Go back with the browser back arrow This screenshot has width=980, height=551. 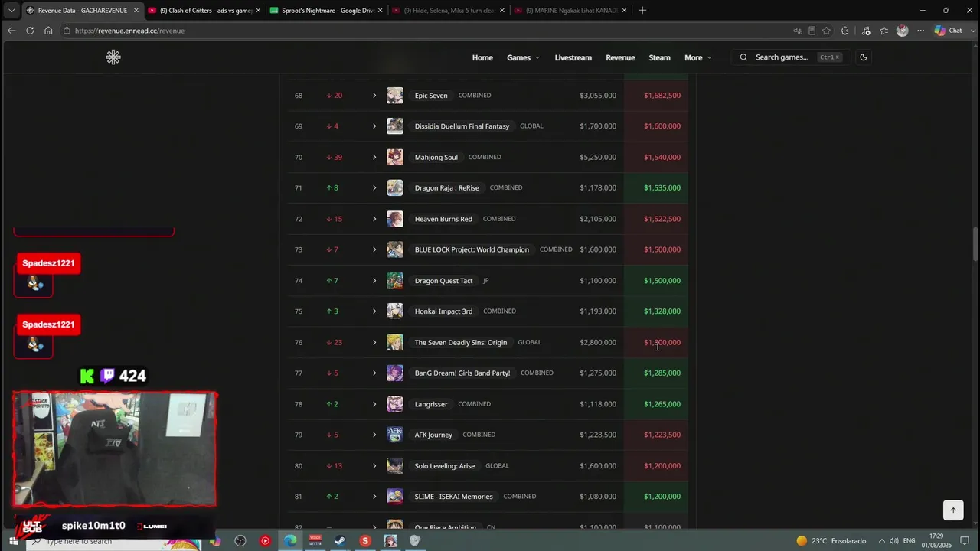(11, 31)
